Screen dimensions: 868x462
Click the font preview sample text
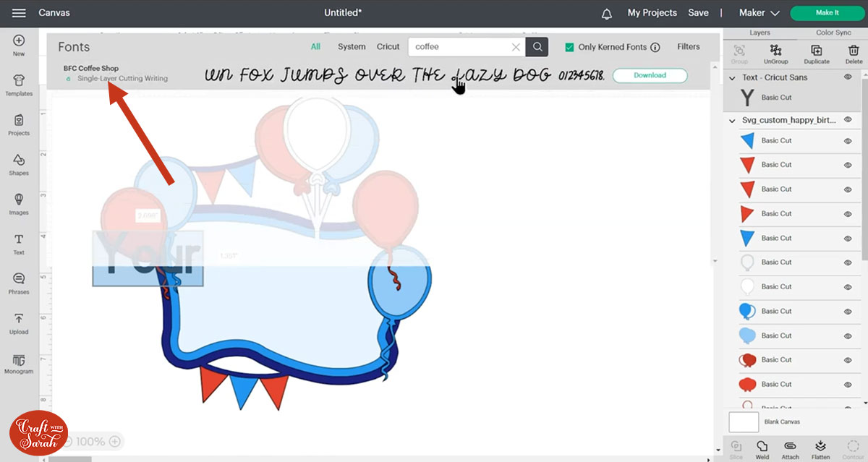coord(404,75)
